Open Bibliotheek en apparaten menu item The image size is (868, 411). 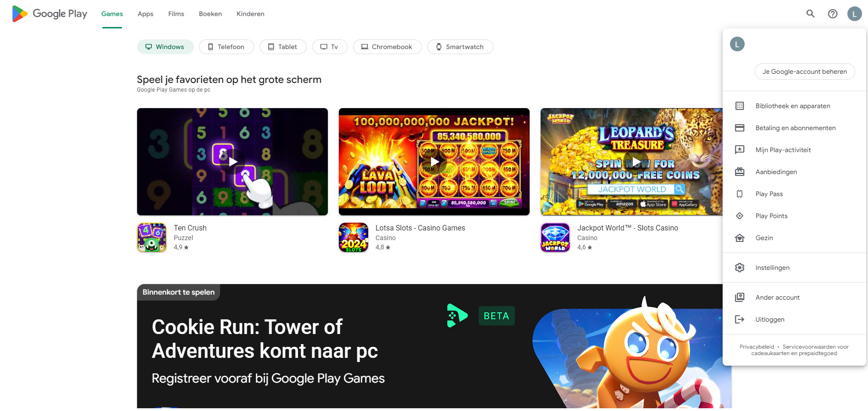(794, 106)
